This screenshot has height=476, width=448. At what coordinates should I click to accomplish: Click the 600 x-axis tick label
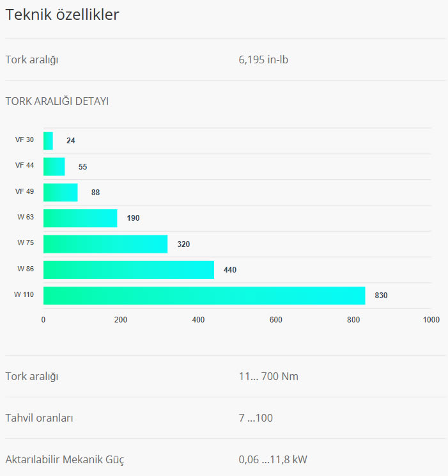[x=275, y=320]
